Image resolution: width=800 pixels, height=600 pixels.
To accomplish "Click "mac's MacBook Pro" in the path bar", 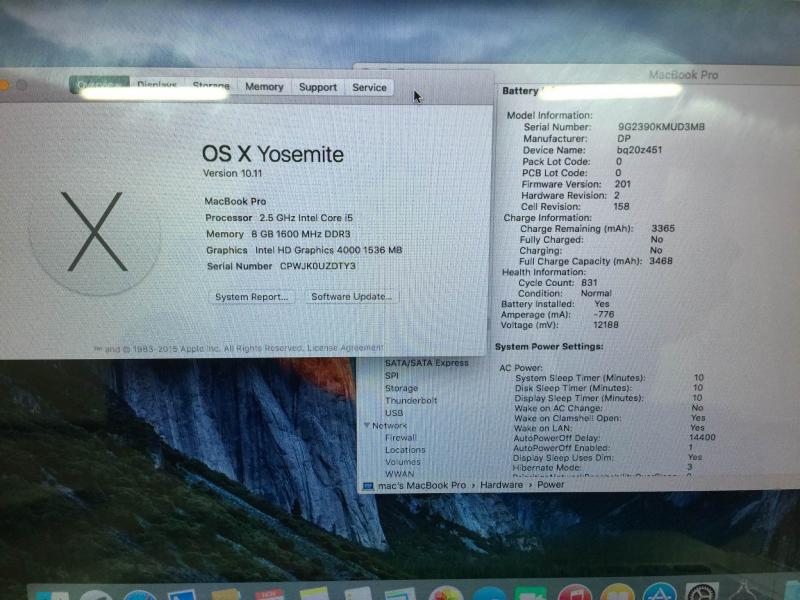I will pyautogui.click(x=422, y=485).
